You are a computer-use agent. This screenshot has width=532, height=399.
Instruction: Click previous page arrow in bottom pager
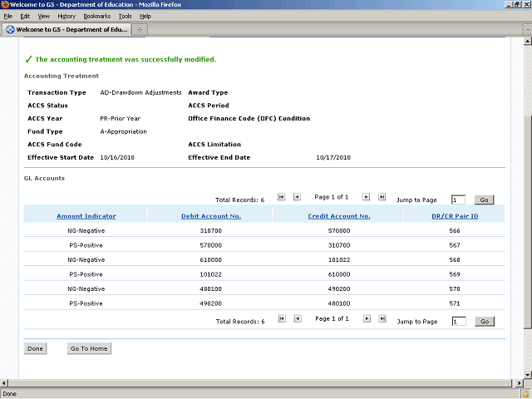coord(297,318)
